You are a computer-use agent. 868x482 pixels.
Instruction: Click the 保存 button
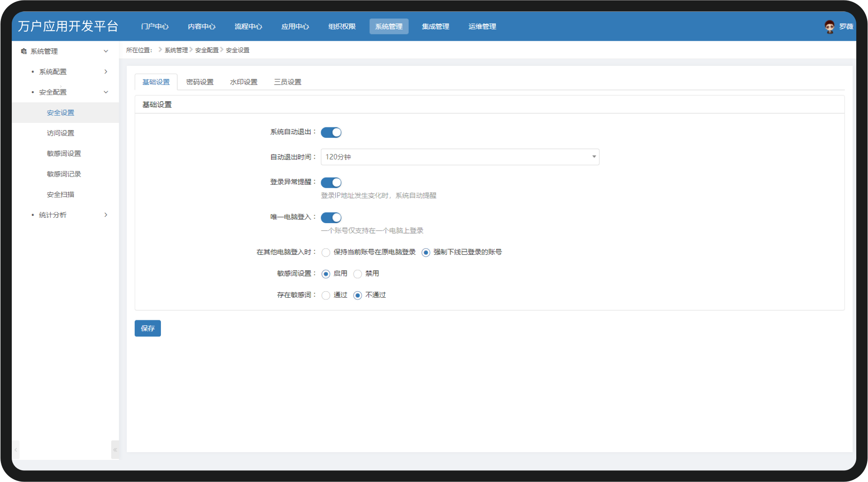(x=147, y=328)
